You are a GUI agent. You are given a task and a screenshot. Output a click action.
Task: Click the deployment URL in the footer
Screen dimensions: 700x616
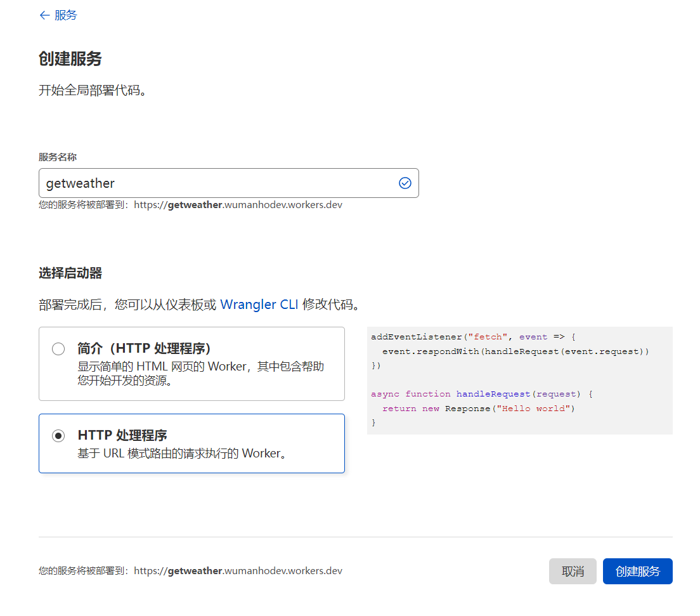pos(190,570)
